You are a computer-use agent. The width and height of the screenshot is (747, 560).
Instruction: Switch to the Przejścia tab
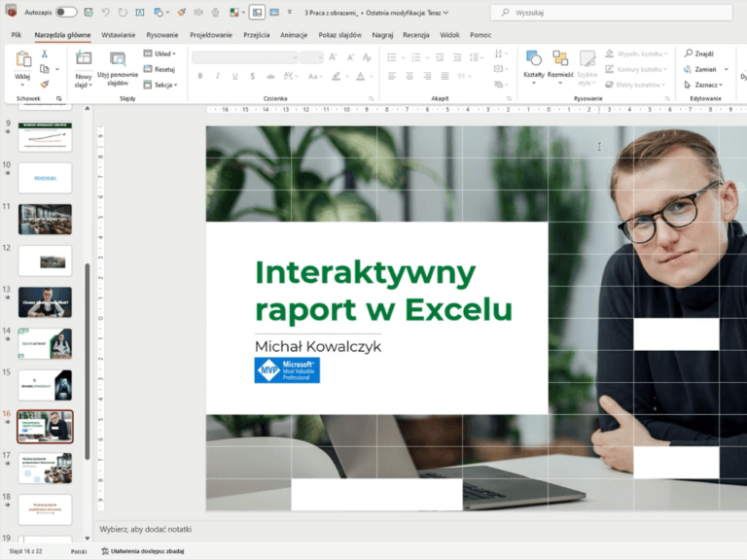[257, 35]
